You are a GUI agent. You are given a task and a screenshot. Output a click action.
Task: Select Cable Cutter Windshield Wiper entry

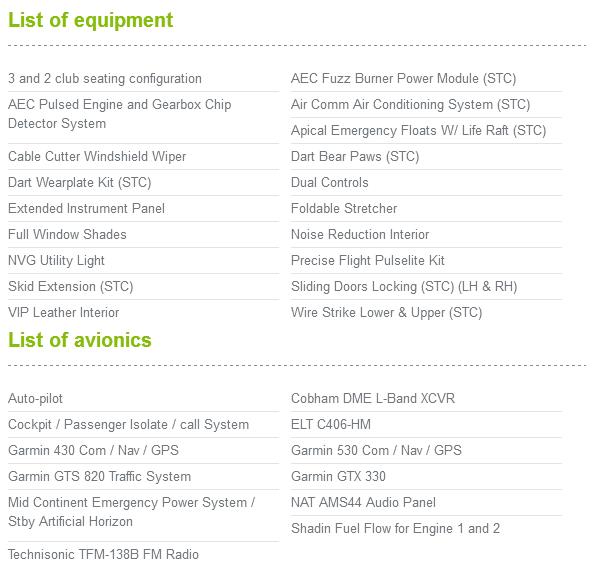click(97, 156)
